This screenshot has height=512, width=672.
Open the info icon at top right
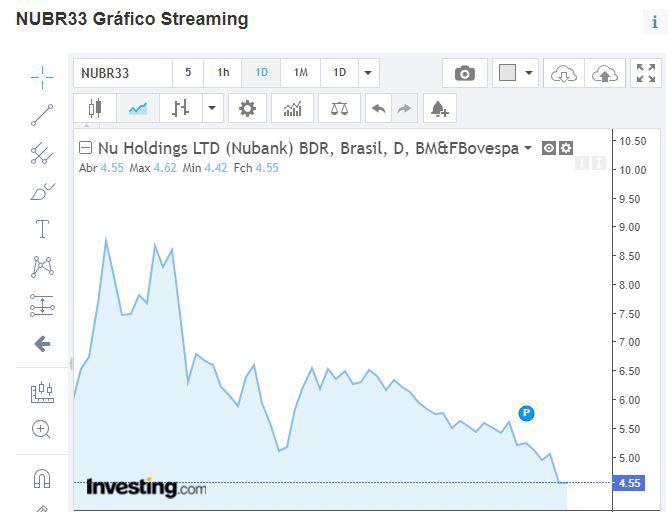pos(654,22)
